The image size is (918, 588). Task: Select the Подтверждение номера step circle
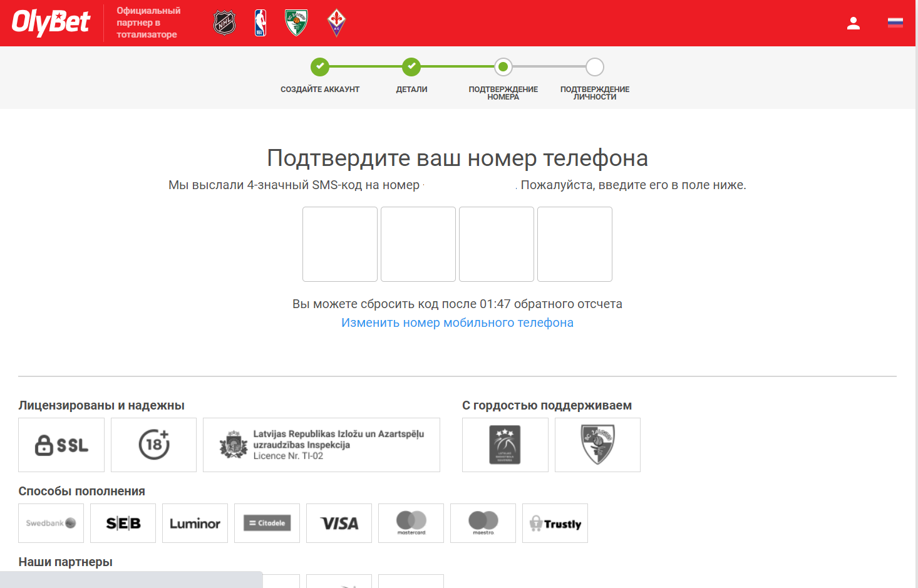[x=503, y=66]
